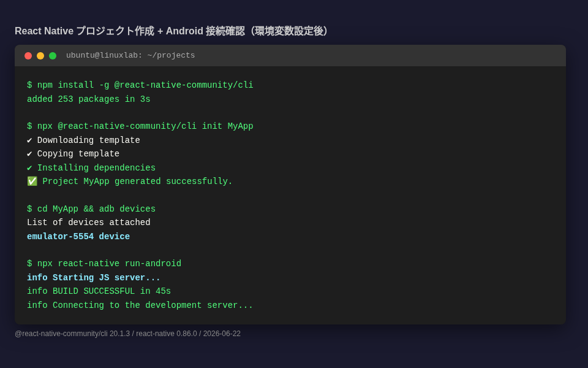Click the 'npx @react-native-community/cli init MyApp' command

140,126
